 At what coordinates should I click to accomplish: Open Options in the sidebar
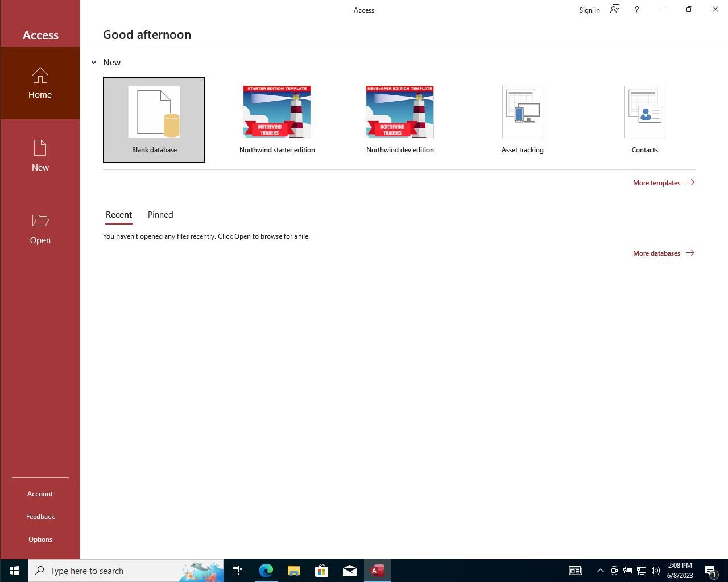point(40,539)
